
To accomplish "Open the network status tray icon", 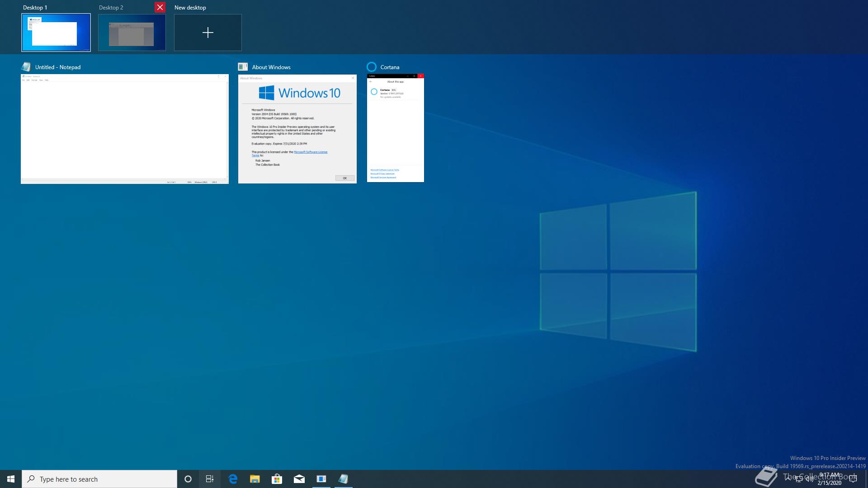I will [x=799, y=479].
